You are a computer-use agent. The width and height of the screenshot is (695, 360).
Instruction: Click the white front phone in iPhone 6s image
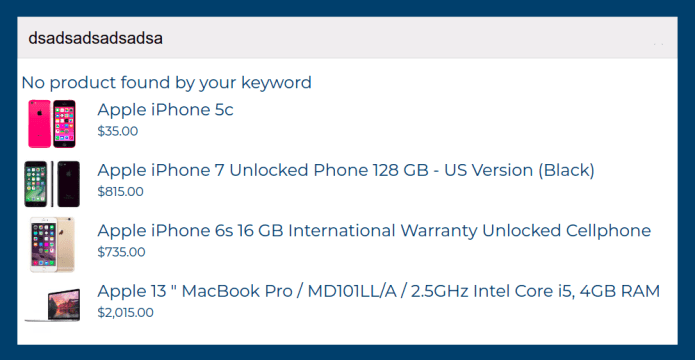pyautogui.click(x=44, y=245)
